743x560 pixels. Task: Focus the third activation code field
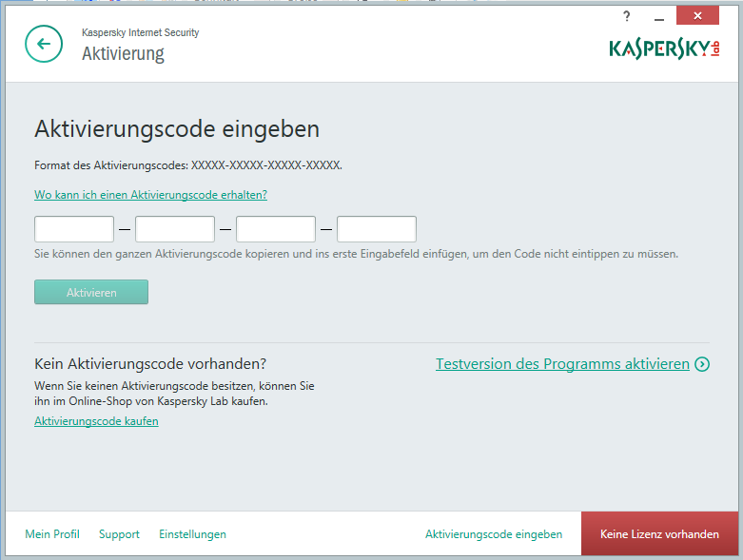(x=276, y=229)
